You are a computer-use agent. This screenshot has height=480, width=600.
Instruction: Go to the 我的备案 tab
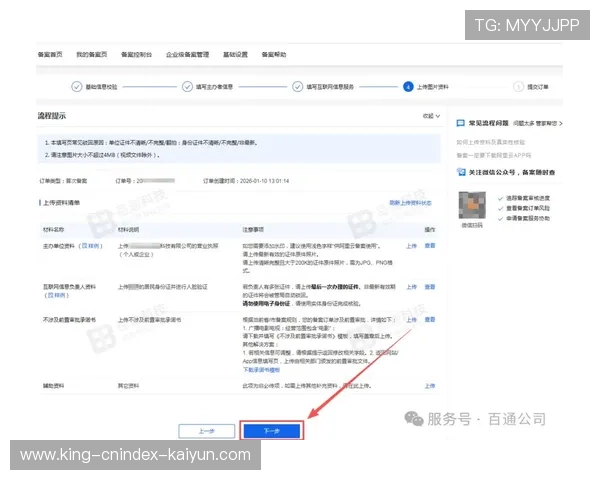point(91,54)
